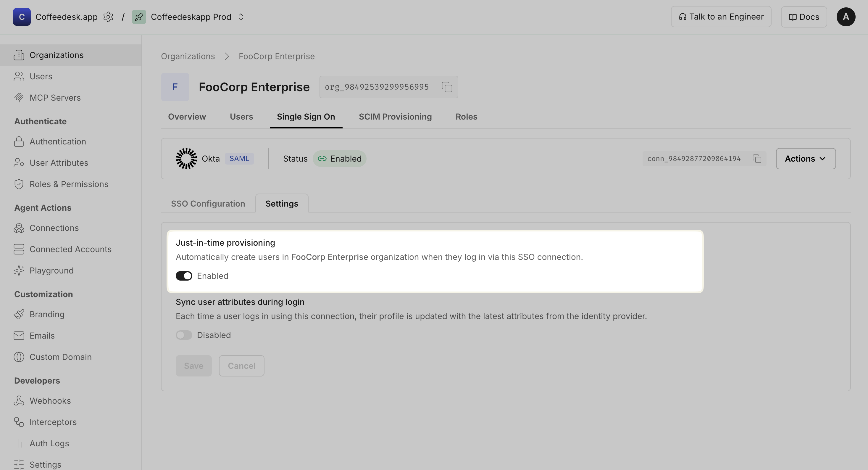
Task: Disable Just-in-time provisioning toggle
Action: (x=184, y=276)
